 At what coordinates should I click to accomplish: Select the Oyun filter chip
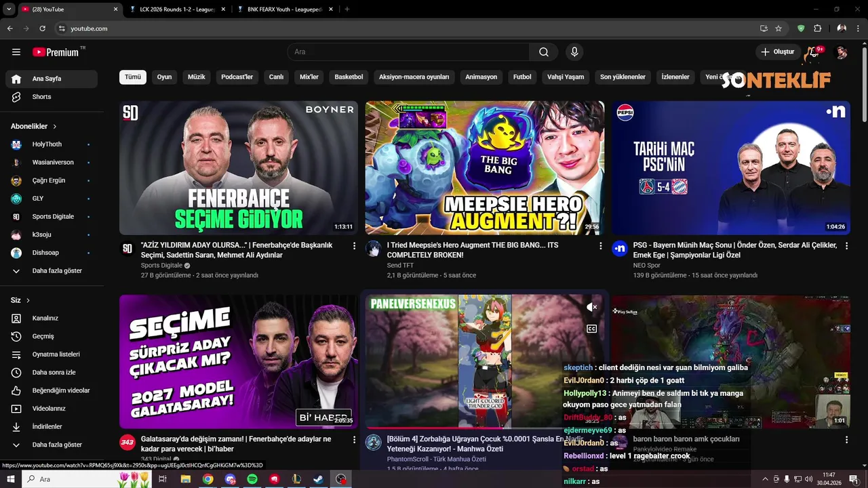[x=164, y=77]
